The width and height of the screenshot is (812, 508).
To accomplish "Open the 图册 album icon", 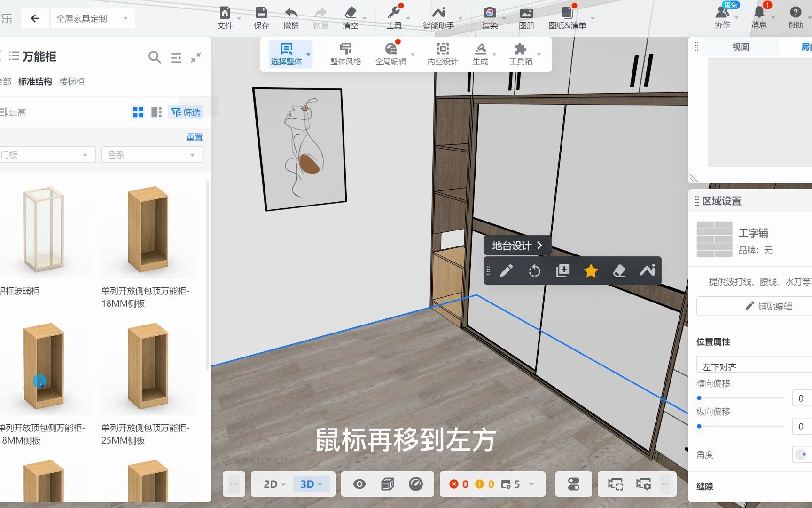I will click(526, 13).
